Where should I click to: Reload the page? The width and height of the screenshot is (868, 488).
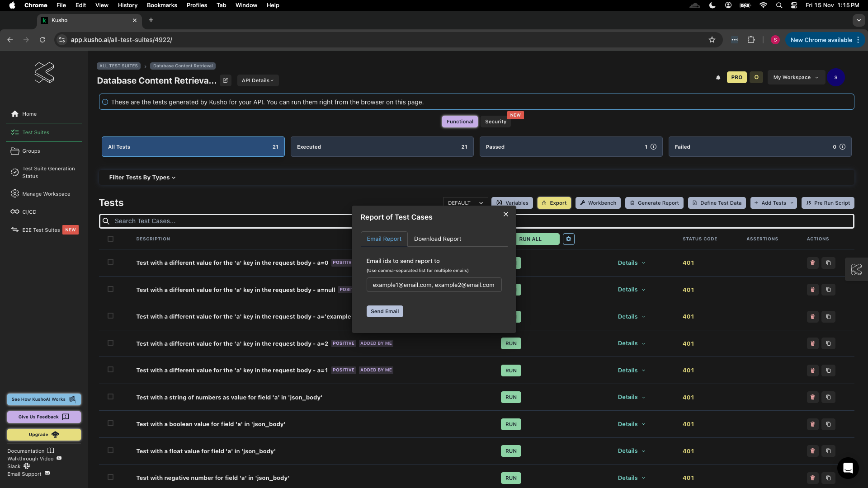[42, 40]
